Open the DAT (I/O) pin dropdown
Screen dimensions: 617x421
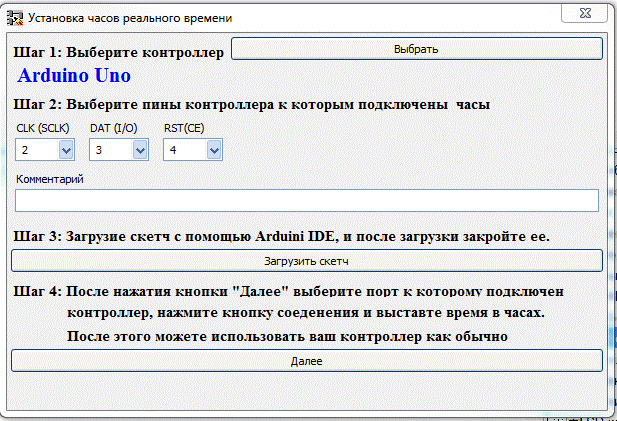point(140,150)
